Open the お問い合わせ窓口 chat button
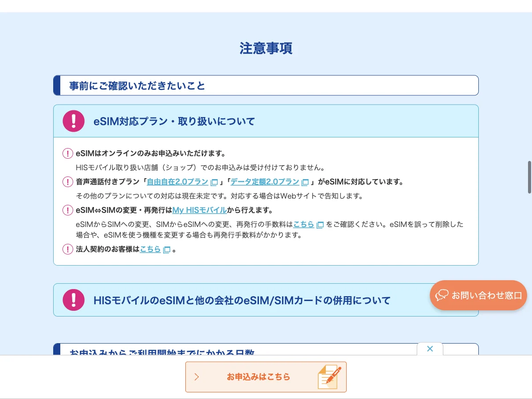Image resolution: width=532 pixels, height=399 pixels. point(478,295)
